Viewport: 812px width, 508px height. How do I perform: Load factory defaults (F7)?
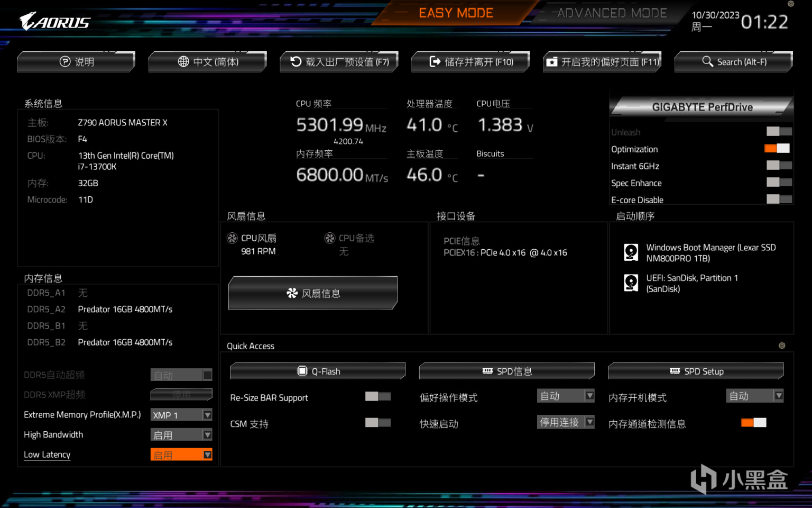coord(339,62)
